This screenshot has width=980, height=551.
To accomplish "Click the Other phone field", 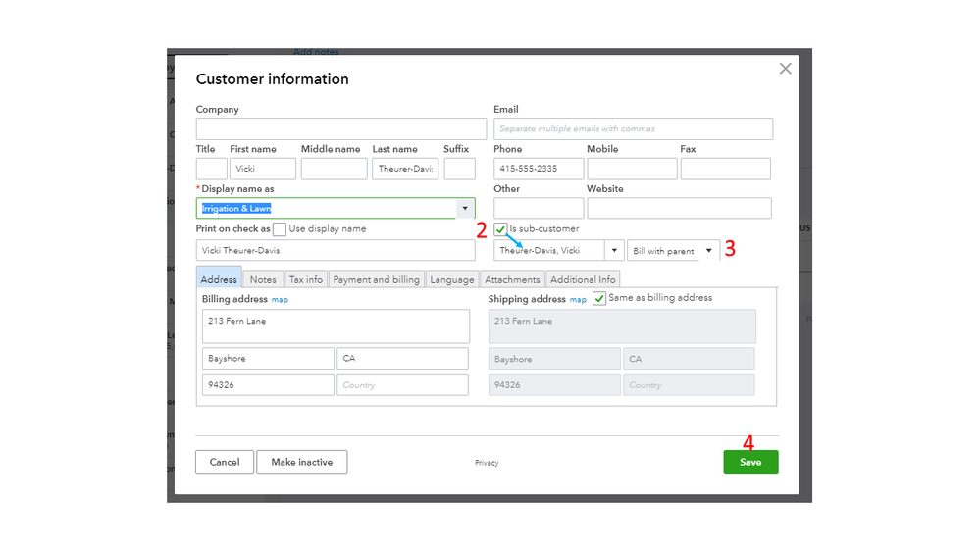I will pos(539,208).
